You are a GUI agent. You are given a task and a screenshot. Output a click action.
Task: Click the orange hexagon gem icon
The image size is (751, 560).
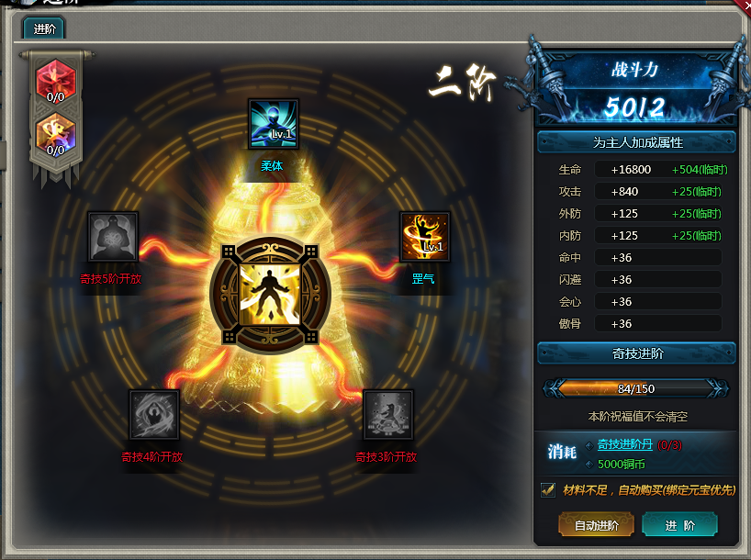56,135
